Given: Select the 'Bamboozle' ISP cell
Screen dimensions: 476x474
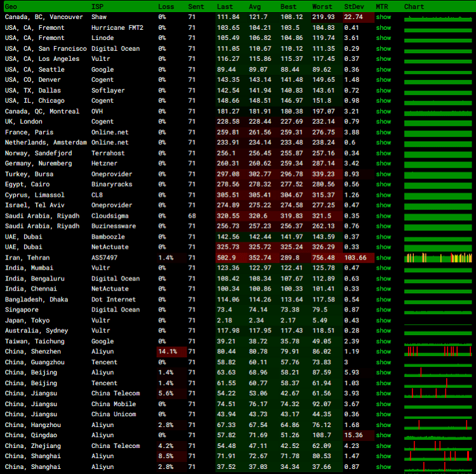Looking at the screenshot, I should coord(108,237).
